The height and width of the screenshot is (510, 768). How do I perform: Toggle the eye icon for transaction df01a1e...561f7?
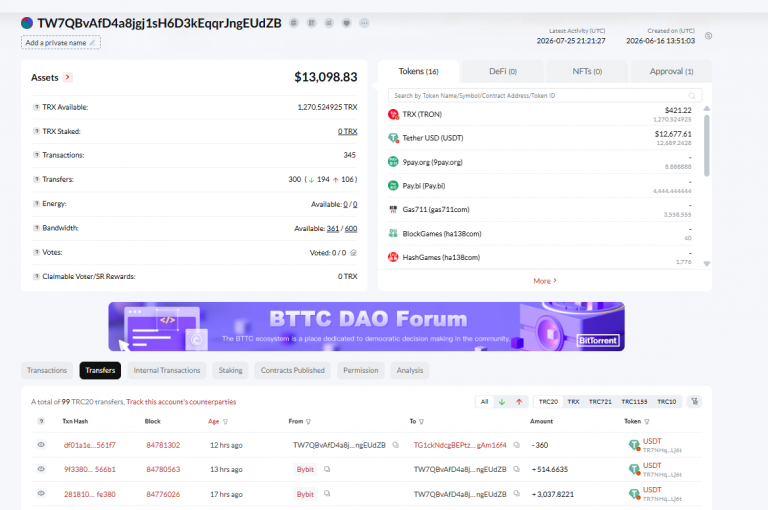[x=41, y=445]
